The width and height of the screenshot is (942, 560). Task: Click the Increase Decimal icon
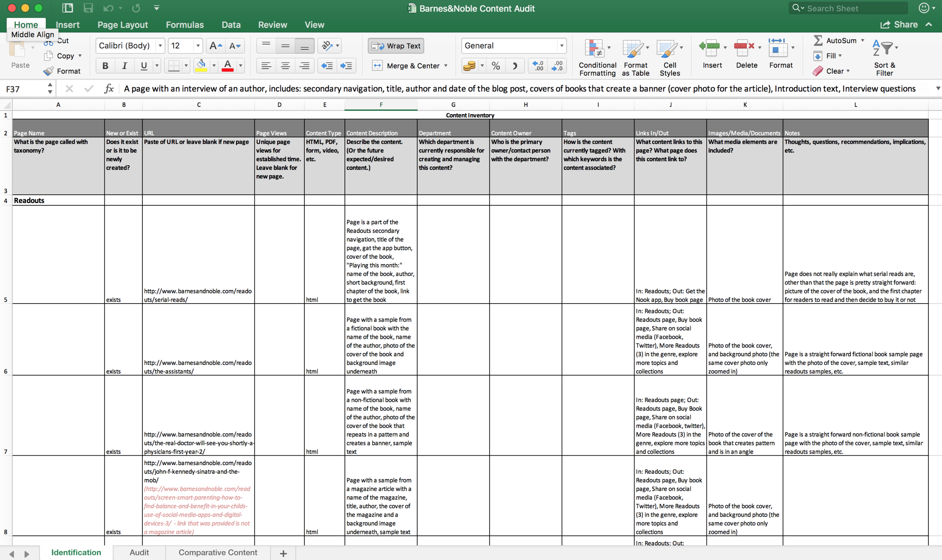[x=538, y=66]
